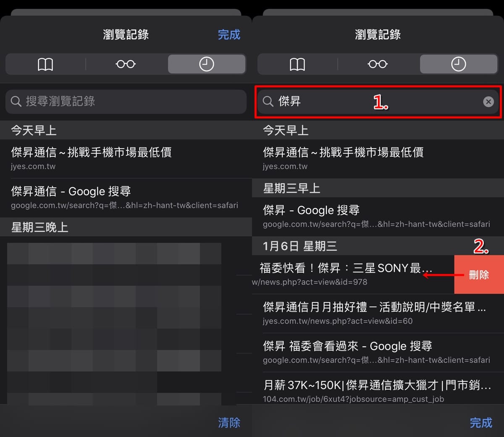
Task: Clear the 傑昇 search text with the x icon
Action: tap(488, 101)
